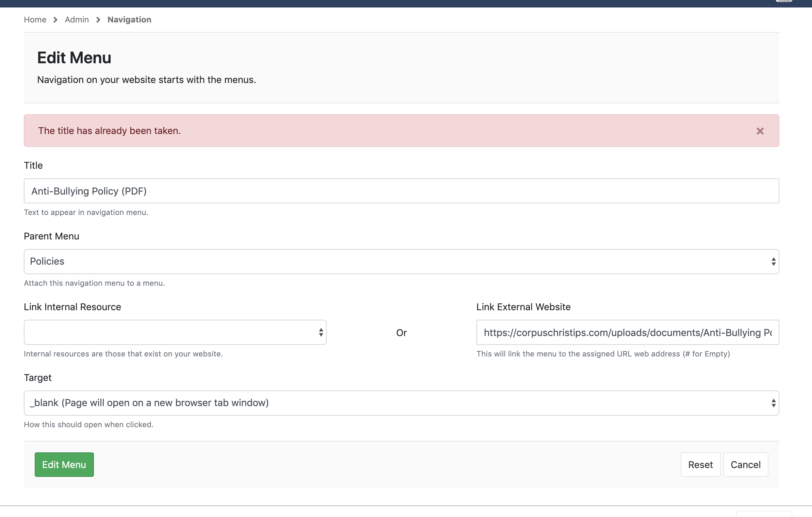Open the Admin breadcrumb link
This screenshot has width=812, height=517.
point(77,20)
